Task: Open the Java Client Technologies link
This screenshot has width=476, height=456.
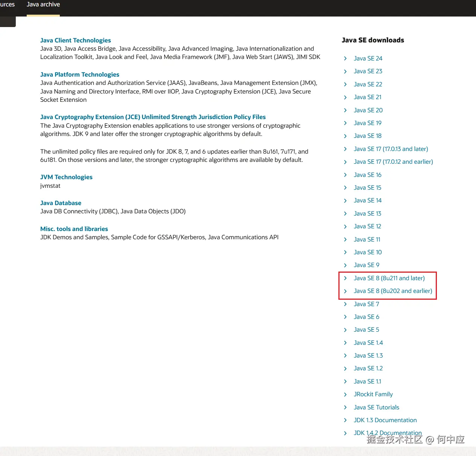Action: tap(76, 40)
